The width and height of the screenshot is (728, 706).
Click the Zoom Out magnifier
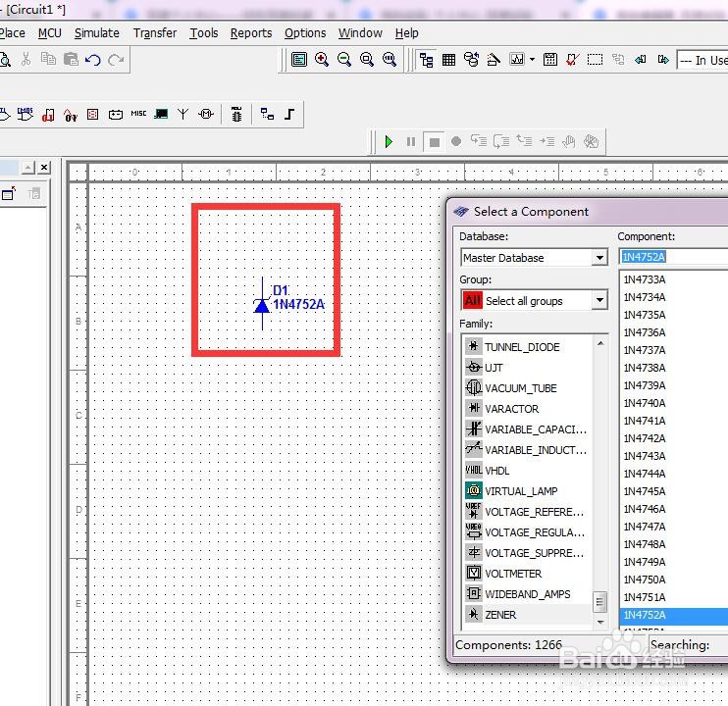pos(344,60)
